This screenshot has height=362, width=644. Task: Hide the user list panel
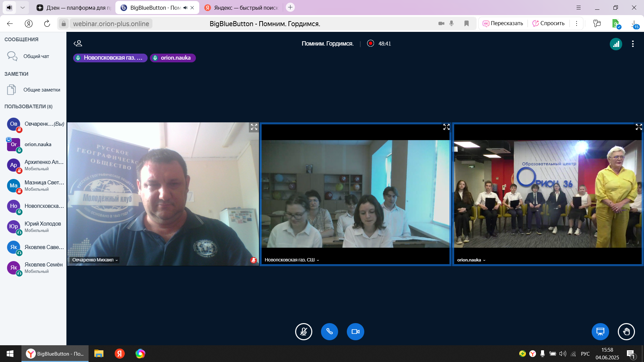point(78,44)
